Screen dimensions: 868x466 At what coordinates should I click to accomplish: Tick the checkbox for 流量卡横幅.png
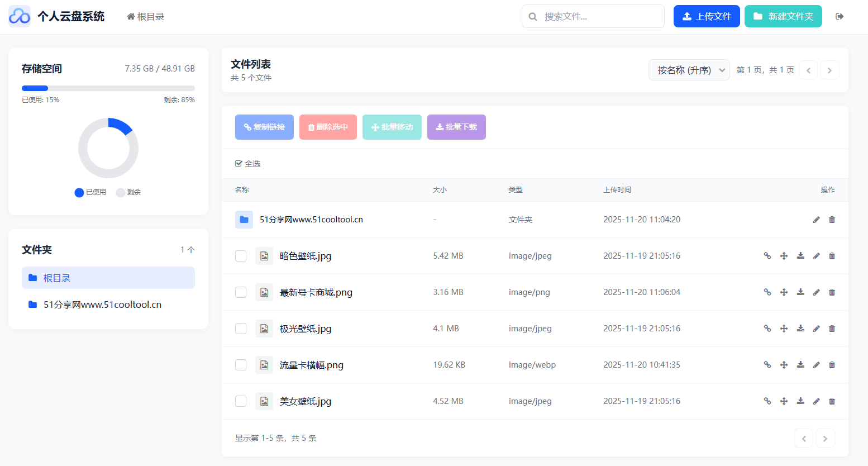(x=241, y=364)
